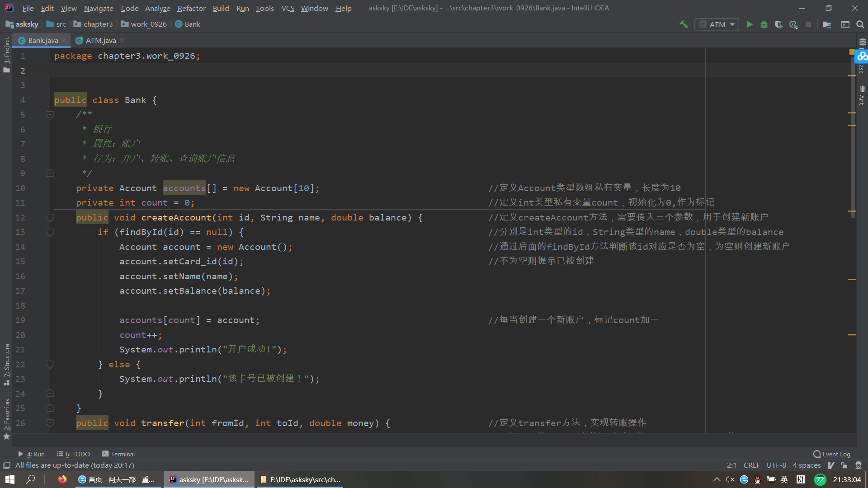Run the ATM configuration with green play
Image resolution: width=868 pixels, height=488 pixels.
coord(750,24)
